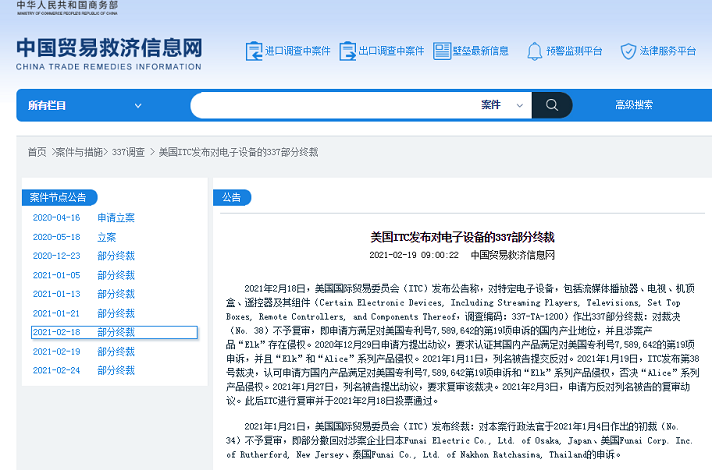Click the 中华人民共和国商务部 logo
The width and height of the screenshot is (712, 470).
[67, 8]
